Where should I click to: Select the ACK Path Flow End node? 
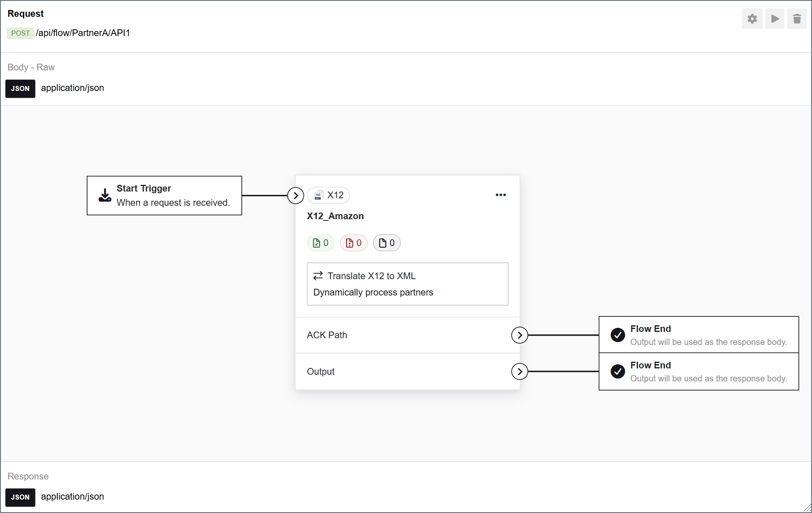click(x=699, y=335)
